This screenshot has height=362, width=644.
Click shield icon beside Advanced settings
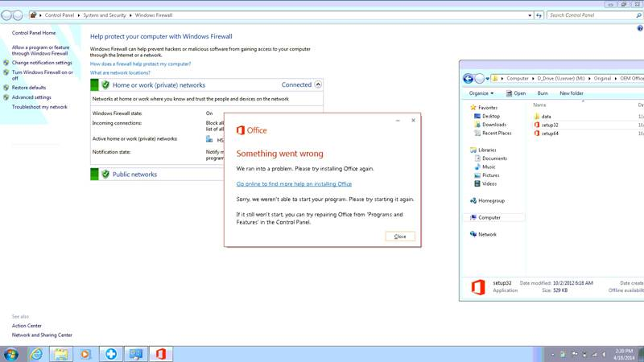(6, 97)
